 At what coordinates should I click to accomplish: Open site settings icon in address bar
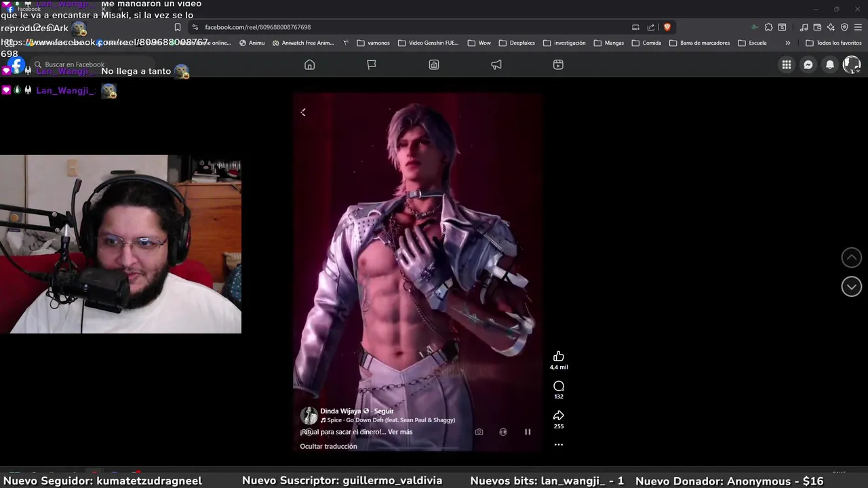pos(195,27)
